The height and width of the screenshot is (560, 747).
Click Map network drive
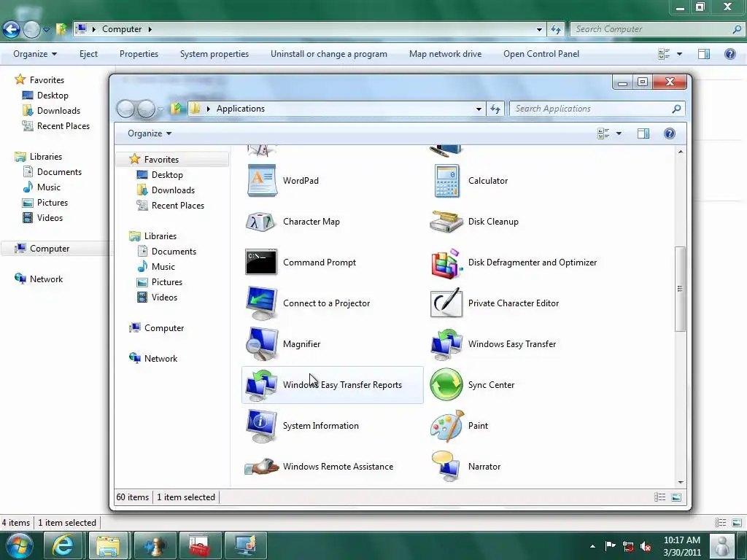[x=446, y=54]
